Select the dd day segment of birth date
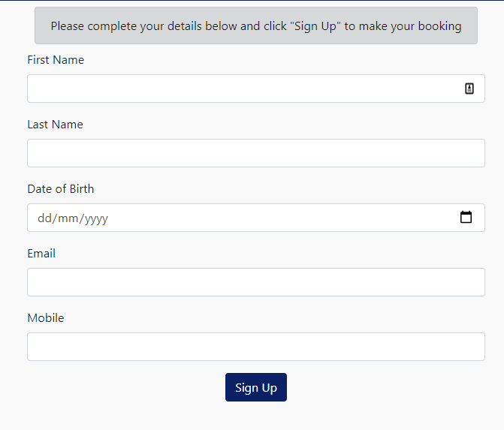This screenshot has height=430, width=504. click(44, 218)
